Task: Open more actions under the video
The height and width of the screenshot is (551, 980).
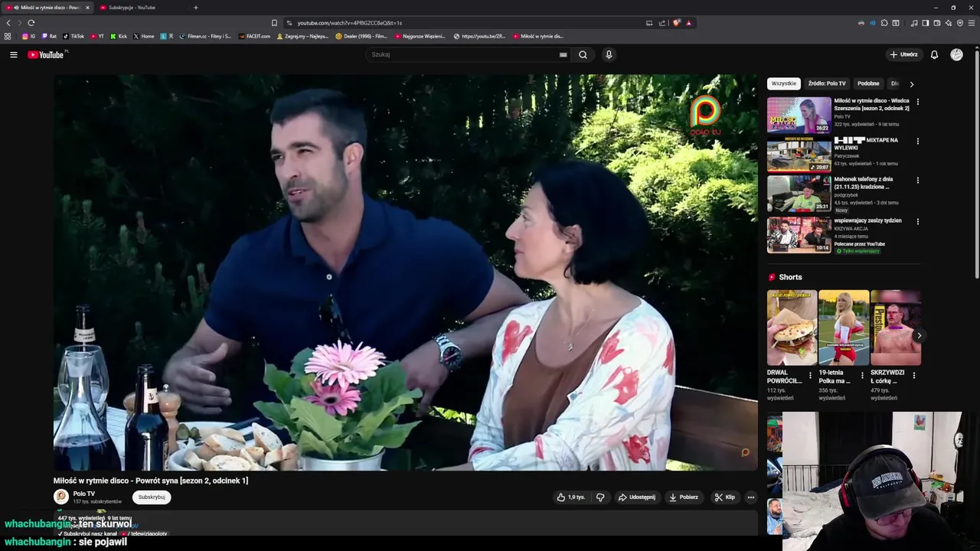Action: (750, 497)
